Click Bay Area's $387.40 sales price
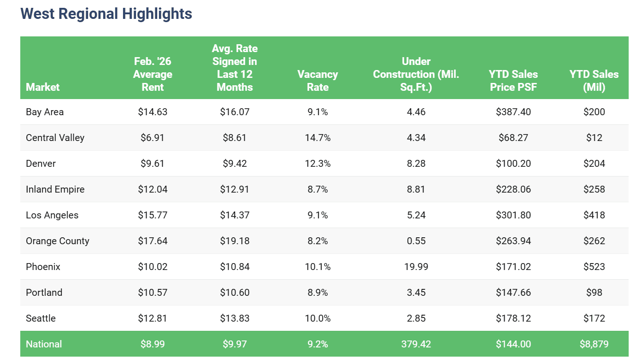 click(x=513, y=112)
